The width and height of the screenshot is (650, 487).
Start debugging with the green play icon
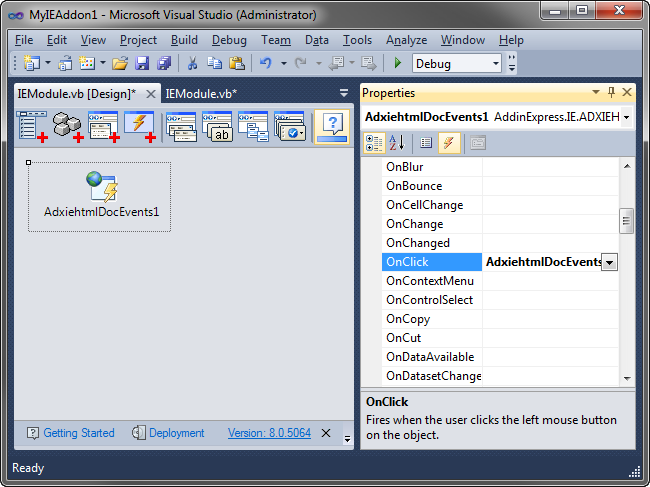click(x=398, y=63)
